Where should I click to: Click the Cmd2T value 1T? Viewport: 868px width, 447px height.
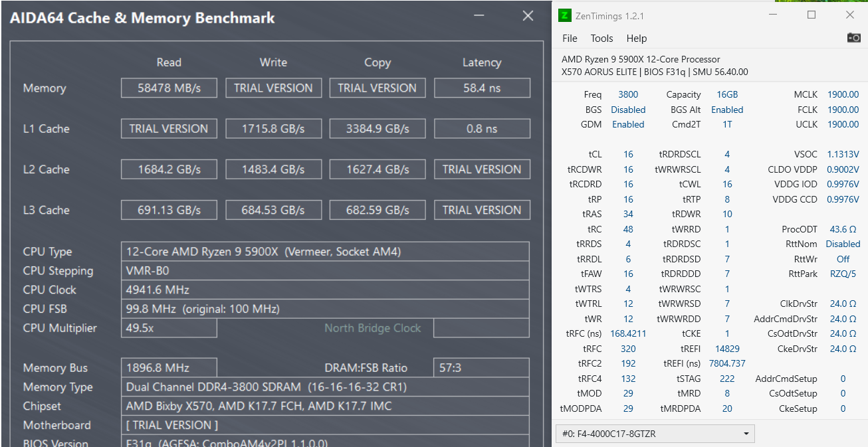coord(727,124)
